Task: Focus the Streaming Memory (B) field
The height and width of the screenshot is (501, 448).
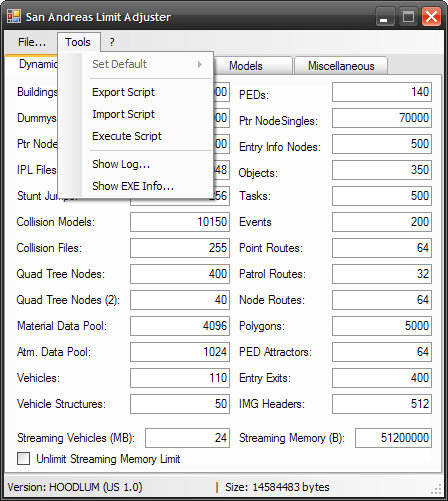Action: pos(393,438)
